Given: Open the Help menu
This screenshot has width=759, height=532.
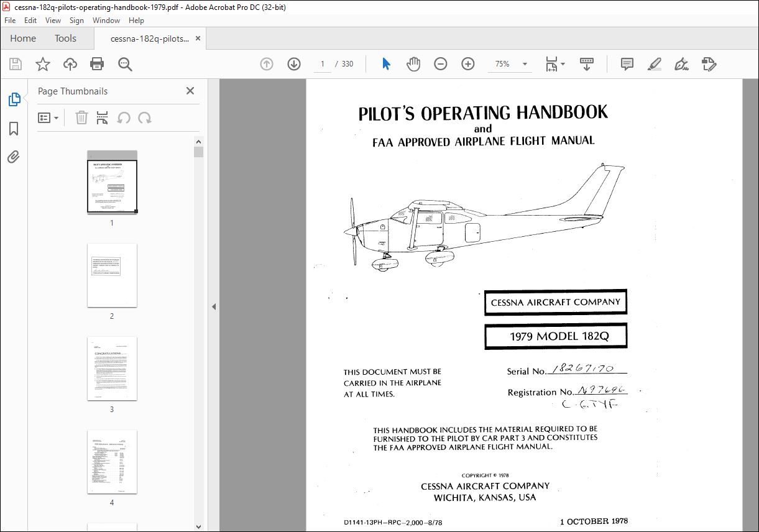Looking at the screenshot, I should (136, 21).
